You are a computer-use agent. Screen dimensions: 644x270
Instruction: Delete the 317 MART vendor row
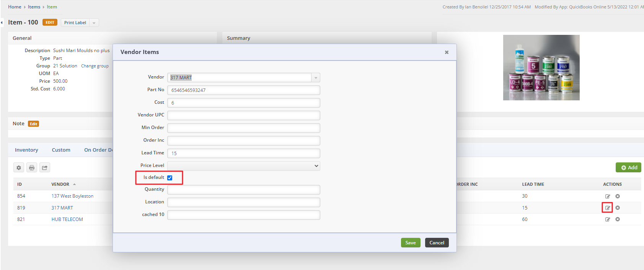[618, 208]
